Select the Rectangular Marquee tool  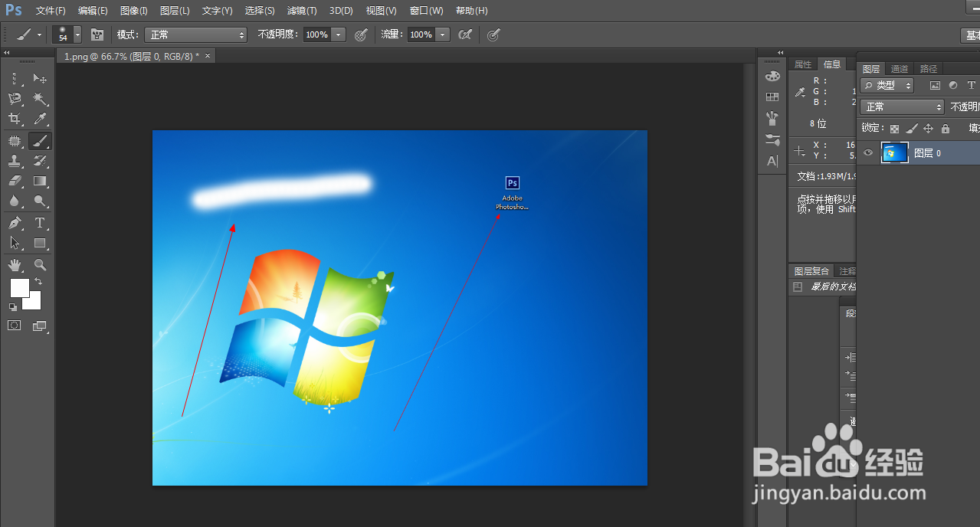coord(15,78)
